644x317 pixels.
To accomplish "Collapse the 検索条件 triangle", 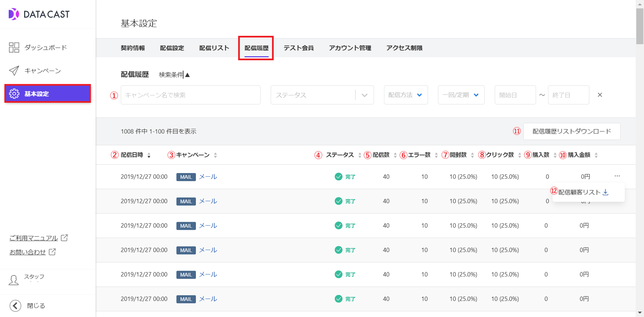I will click(187, 75).
